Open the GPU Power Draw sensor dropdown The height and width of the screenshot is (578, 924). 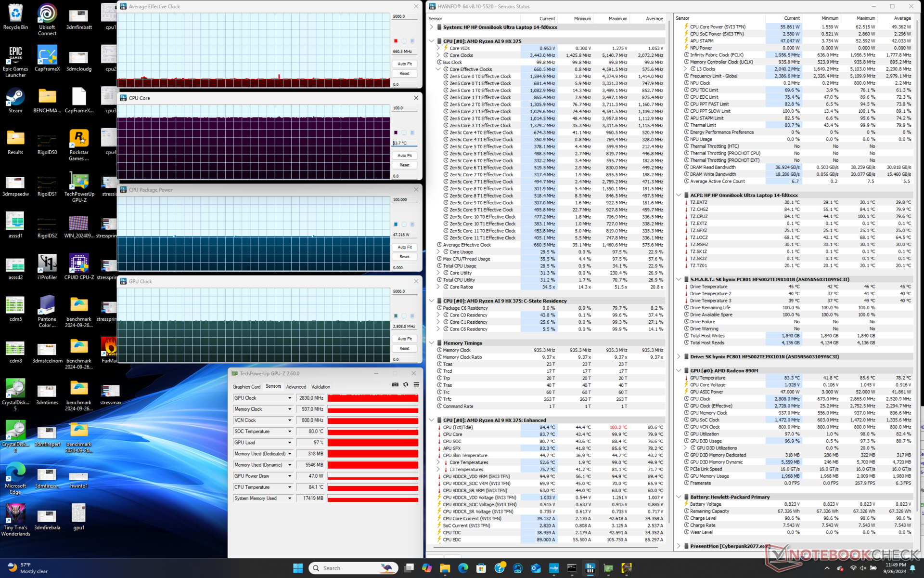point(290,476)
